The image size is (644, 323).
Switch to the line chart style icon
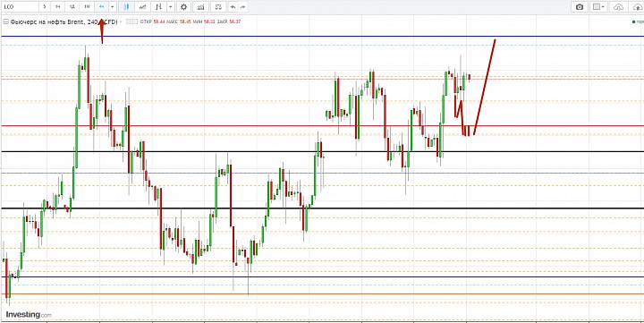[x=142, y=7]
